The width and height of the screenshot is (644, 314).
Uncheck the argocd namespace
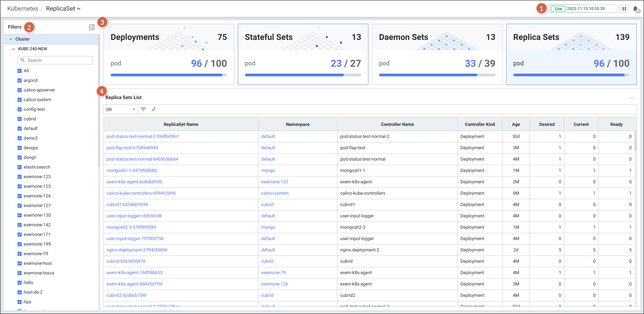point(20,80)
